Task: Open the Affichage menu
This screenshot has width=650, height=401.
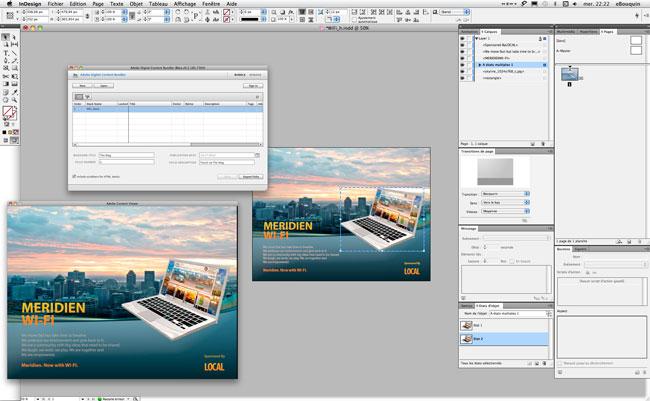Action: pyautogui.click(x=184, y=4)
